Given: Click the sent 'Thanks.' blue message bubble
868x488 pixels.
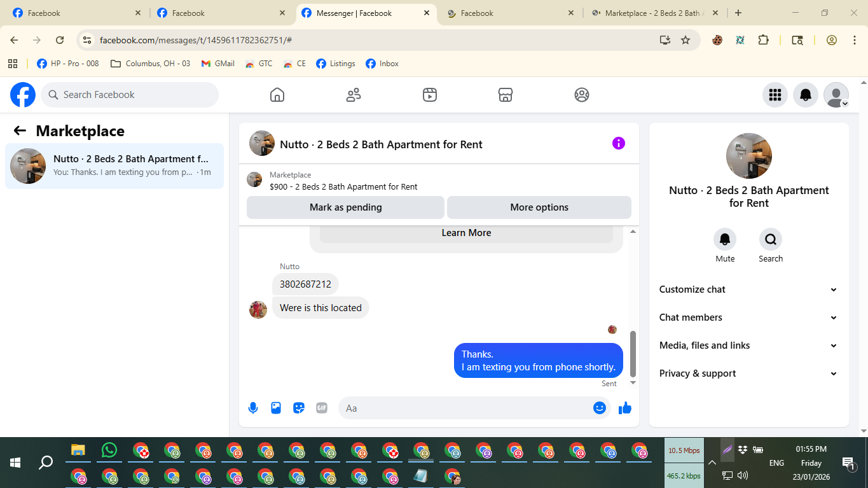Looking at the screenshot, I should coord(539,361).
